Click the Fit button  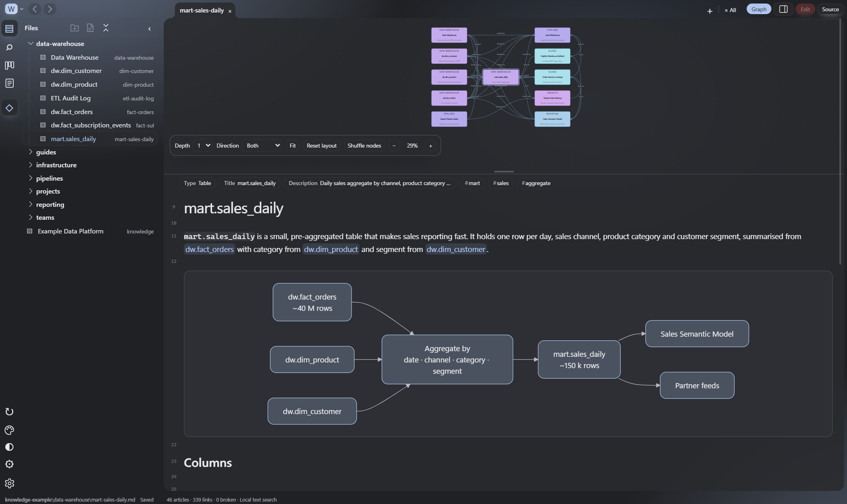tap(292, 146)
